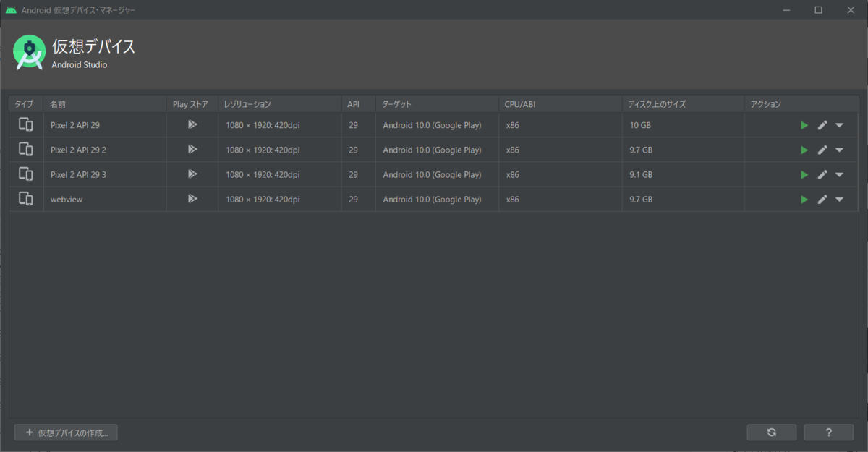Launch the Pixel 2 API 29 3 emulator
Viewport: 868px width, 452px height.
pos(804,174)
